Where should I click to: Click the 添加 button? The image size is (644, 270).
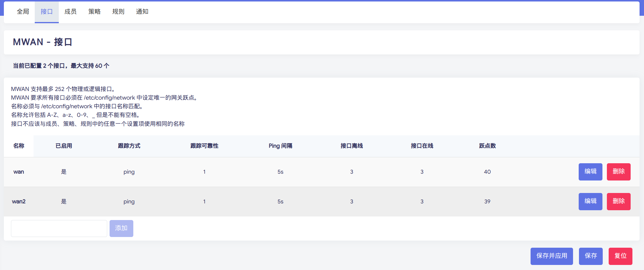(x=121, y=228)
